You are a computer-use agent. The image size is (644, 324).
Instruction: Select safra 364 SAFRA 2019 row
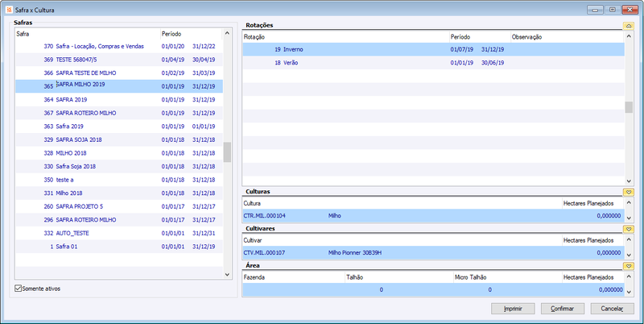(x=119, y=99)
